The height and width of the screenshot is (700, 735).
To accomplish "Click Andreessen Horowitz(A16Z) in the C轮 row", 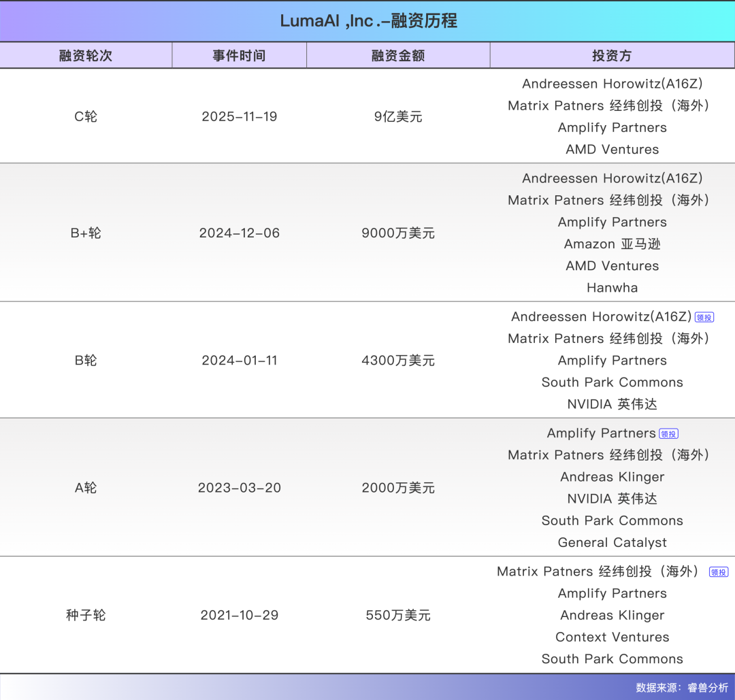I will [x=612, y=84].
